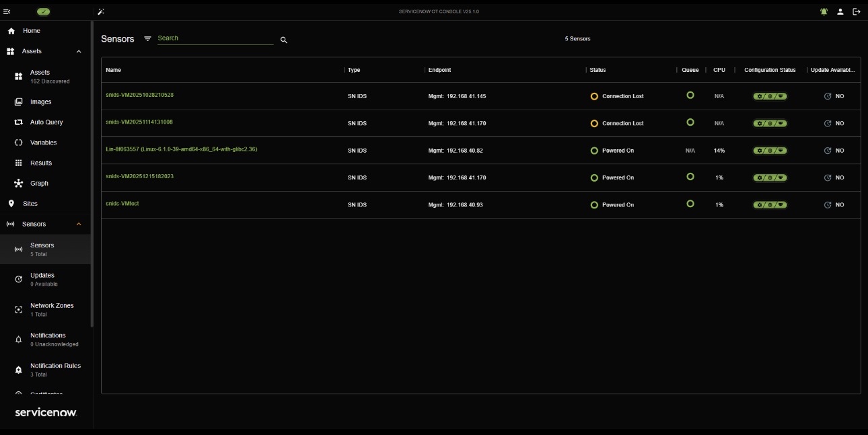The width and height of the screenshot is (868, 435).
Task: Click the green checkmark status pill
Action: pyautogui.click(x=44, y=11)
